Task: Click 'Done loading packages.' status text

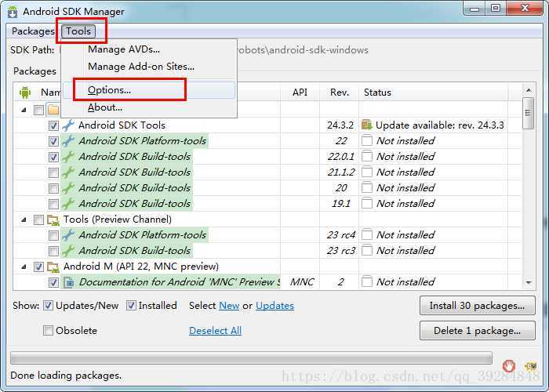Action: coord(66,376)
